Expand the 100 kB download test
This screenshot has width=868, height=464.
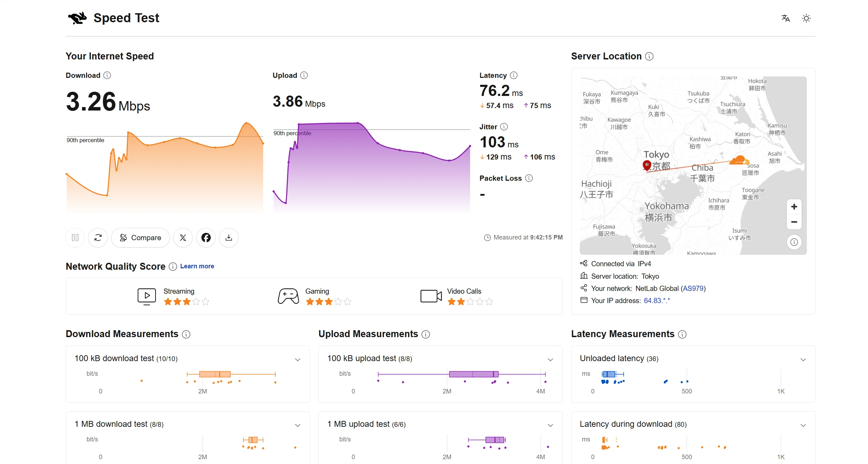click(298, 359)
